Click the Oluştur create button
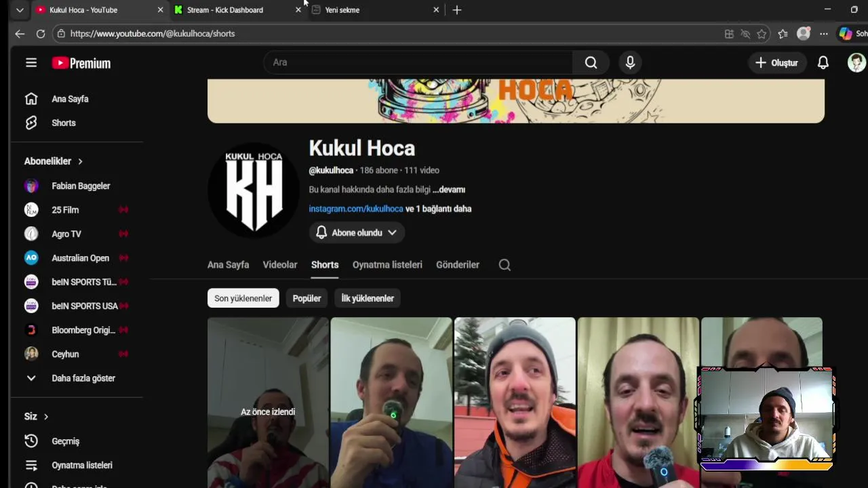The image size is (868, 488). [776, 62]
